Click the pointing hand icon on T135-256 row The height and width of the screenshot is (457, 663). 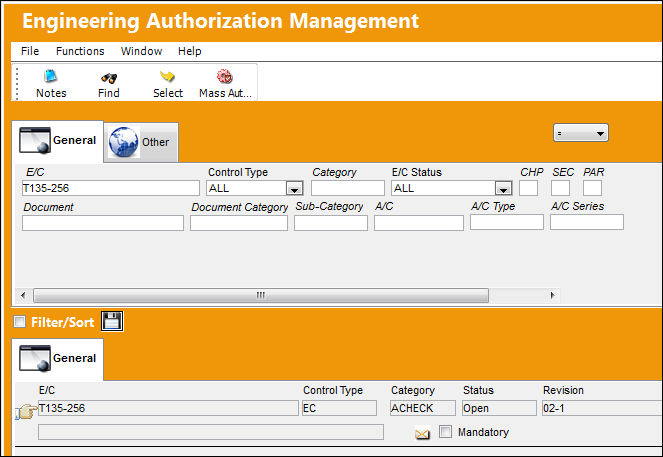tap(26, 411)
